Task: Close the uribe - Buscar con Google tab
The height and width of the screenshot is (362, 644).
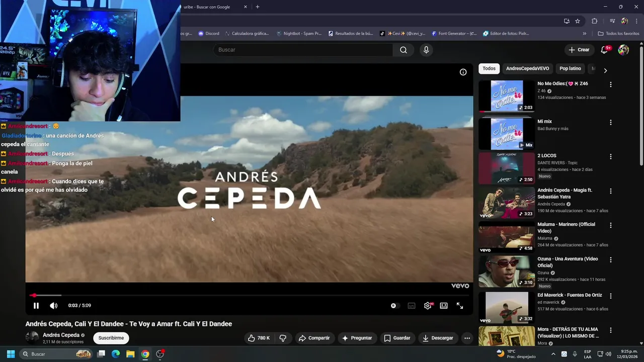Action: click(246, 7)
